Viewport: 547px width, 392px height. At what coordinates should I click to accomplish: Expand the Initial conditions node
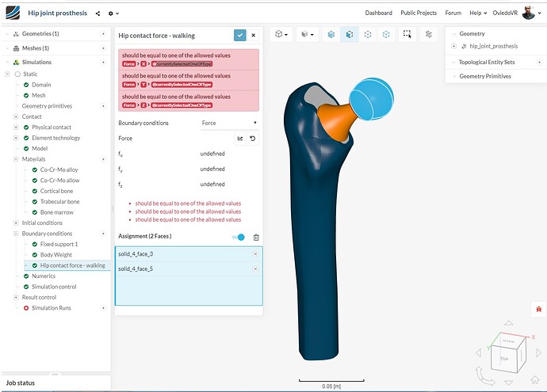click(x=16, y=223)
